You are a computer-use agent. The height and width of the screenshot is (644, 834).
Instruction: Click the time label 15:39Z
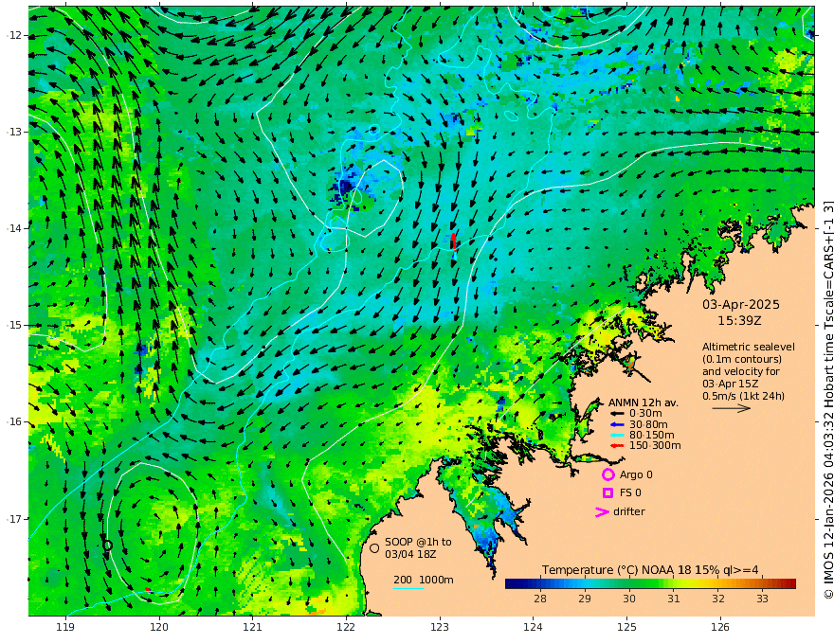740,321
